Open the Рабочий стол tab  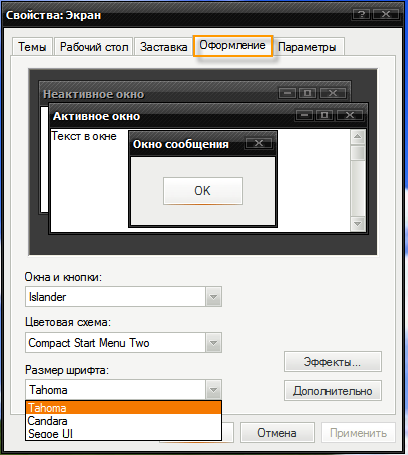[94, 47]
